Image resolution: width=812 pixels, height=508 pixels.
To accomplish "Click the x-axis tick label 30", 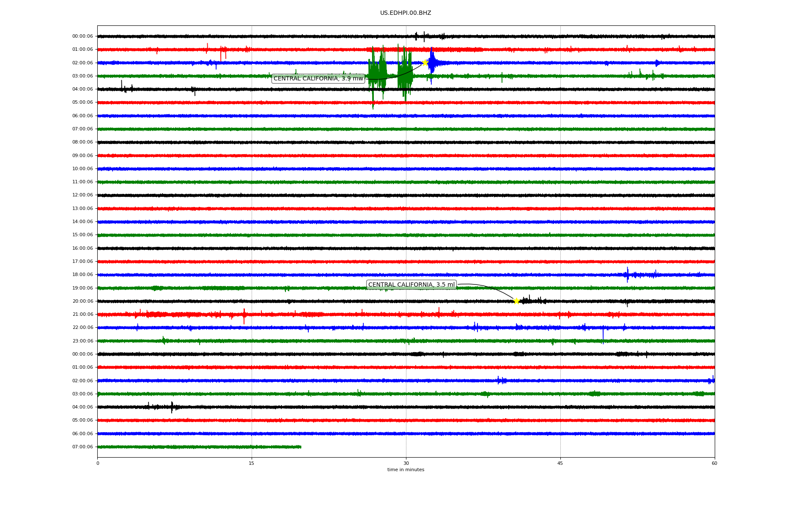I will 406,463.
